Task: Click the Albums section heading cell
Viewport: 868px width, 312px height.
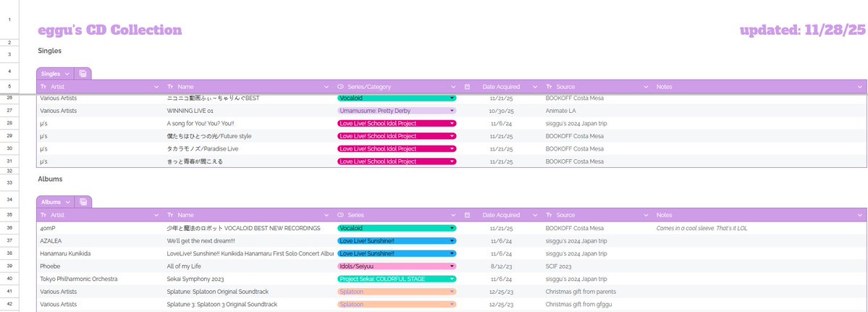Action: point(50,180)
